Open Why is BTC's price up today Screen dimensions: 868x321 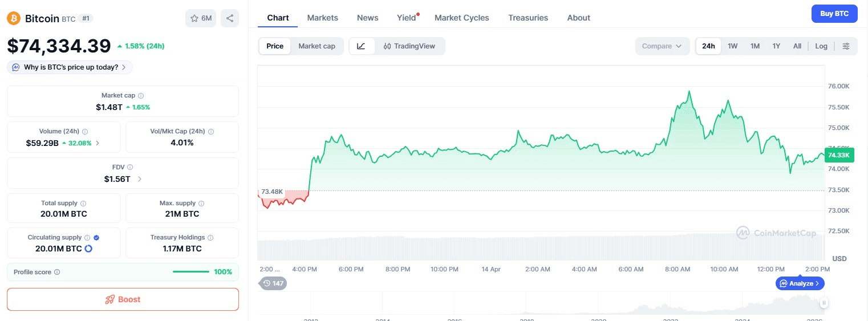click(70, 67)
